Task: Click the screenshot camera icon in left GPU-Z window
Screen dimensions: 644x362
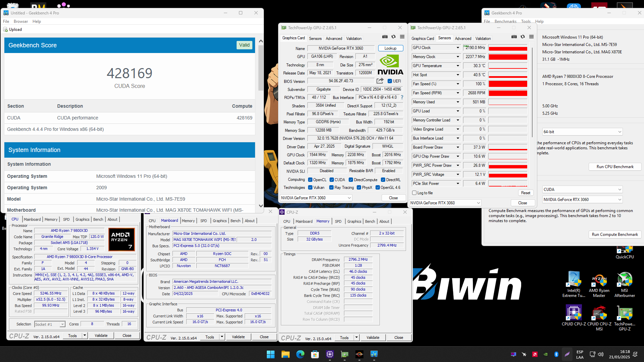Action: pyautogui.click(x=385, y=37)
